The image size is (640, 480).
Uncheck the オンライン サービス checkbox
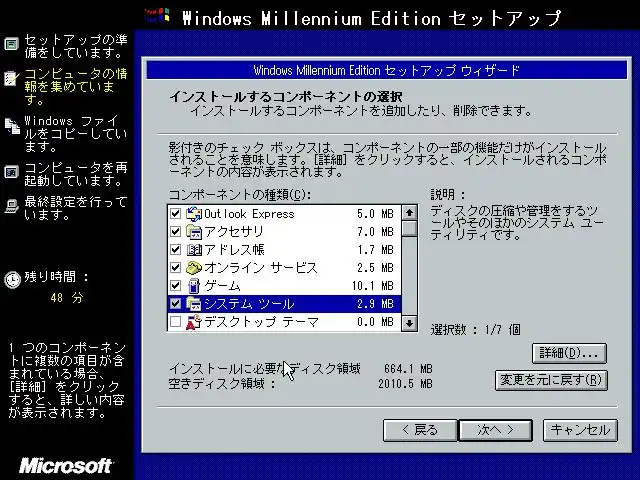tap(176, 267)
